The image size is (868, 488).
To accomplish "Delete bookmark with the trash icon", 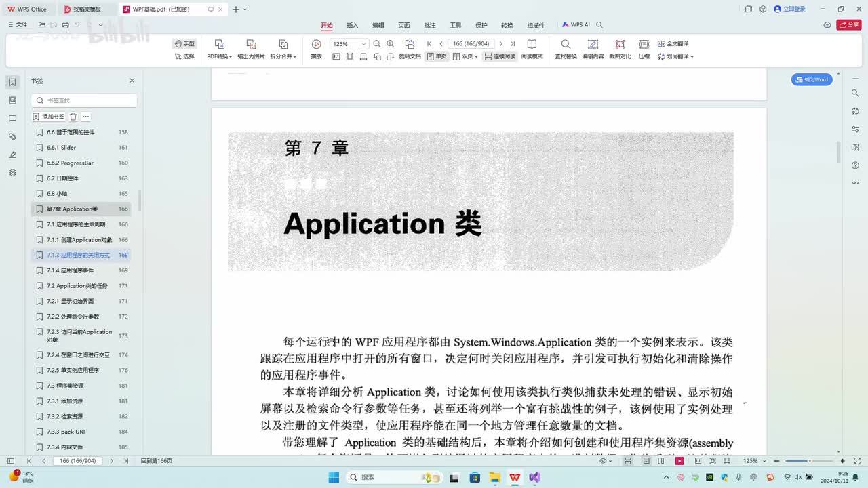I will click(73, 117).
